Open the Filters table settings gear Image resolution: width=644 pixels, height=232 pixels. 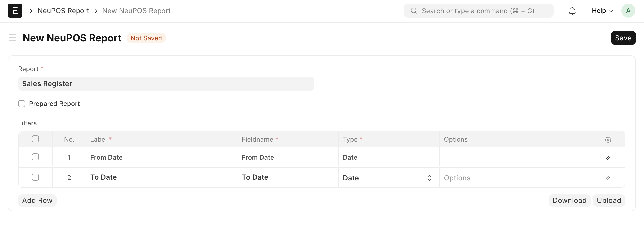(x=608, y=140)
